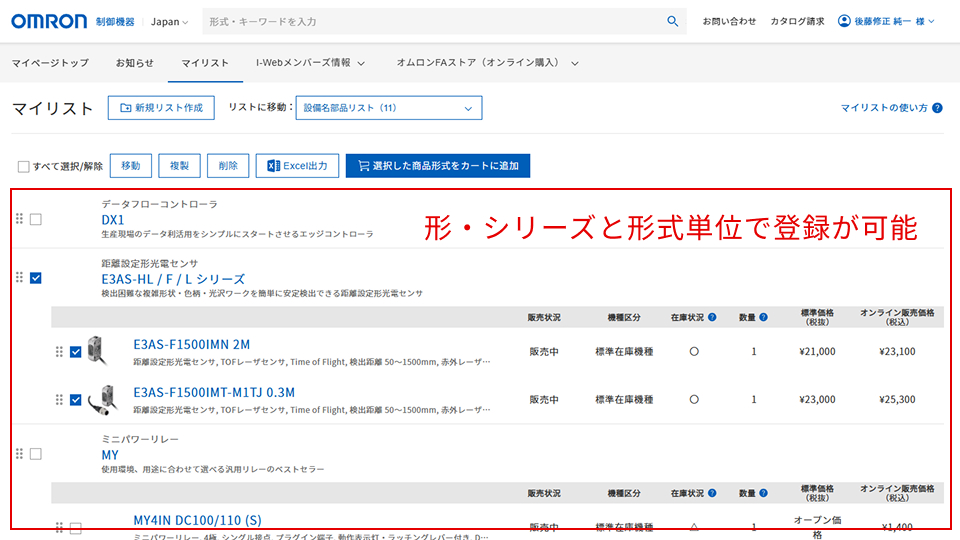Expand the I-Webメンバーズ情報 menu
The height and width of the screenshot is (540, 960).
click(x=310, y=63)
